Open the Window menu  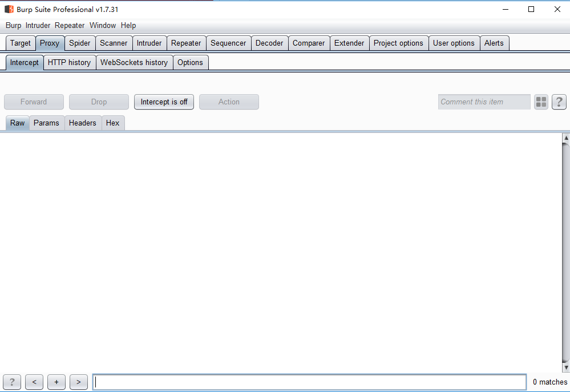click(103, 26)
